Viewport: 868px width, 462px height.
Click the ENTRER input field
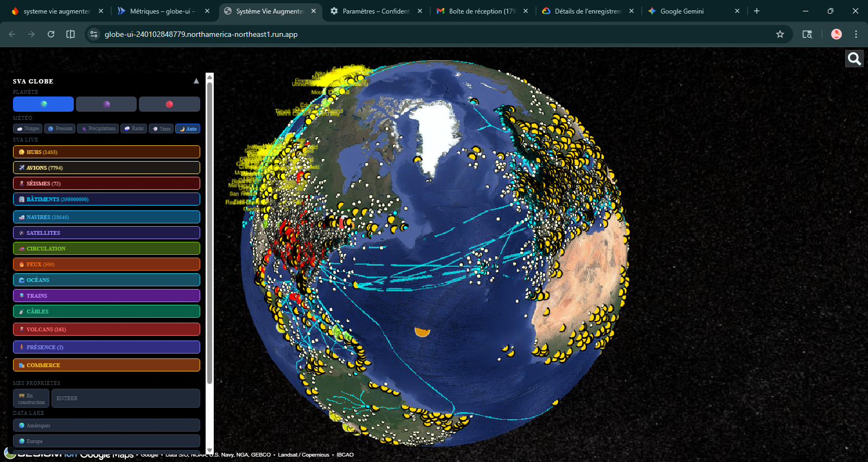tap(126, 399)
